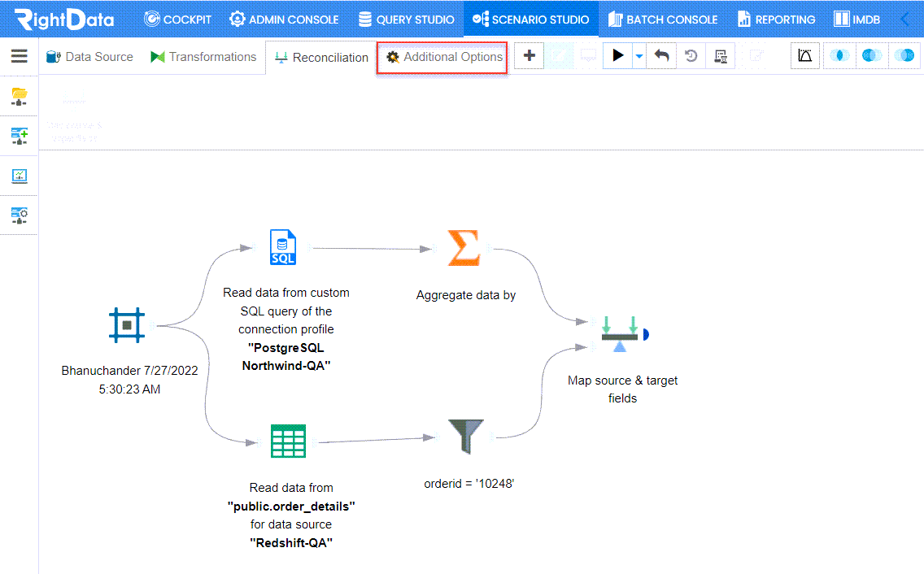The height and width of the screenshot is (574, 924).
Task: Go to Cockpit in top navigation
Action: (177, 20)
